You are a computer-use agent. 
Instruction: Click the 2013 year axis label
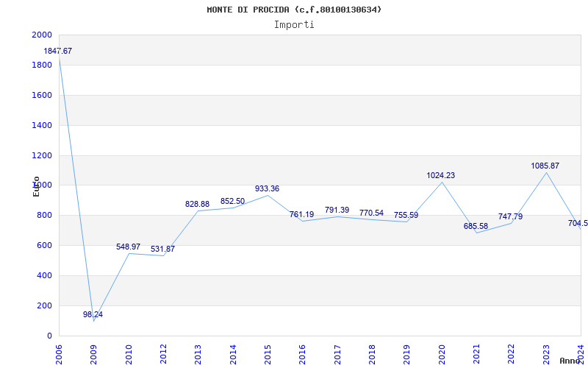coord(198,355)
